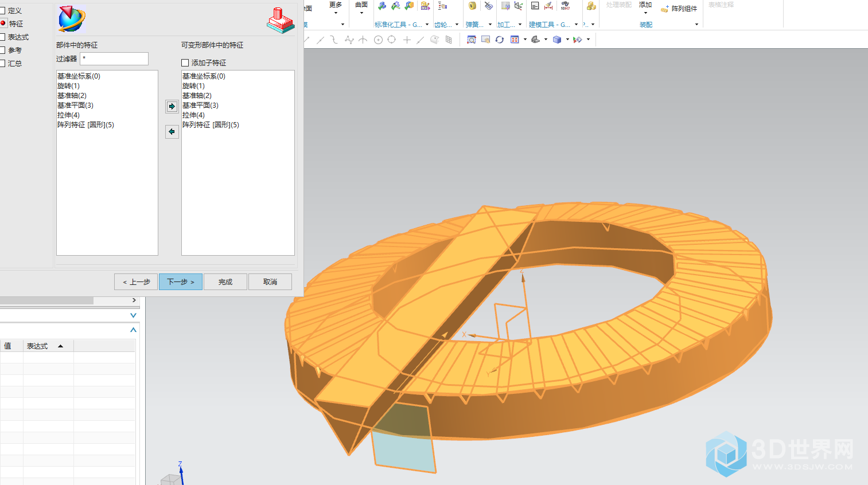This screenshot has width=868, height=485.
Task: Click the spring coil icon in ribbon
Action: coord(472,6)
